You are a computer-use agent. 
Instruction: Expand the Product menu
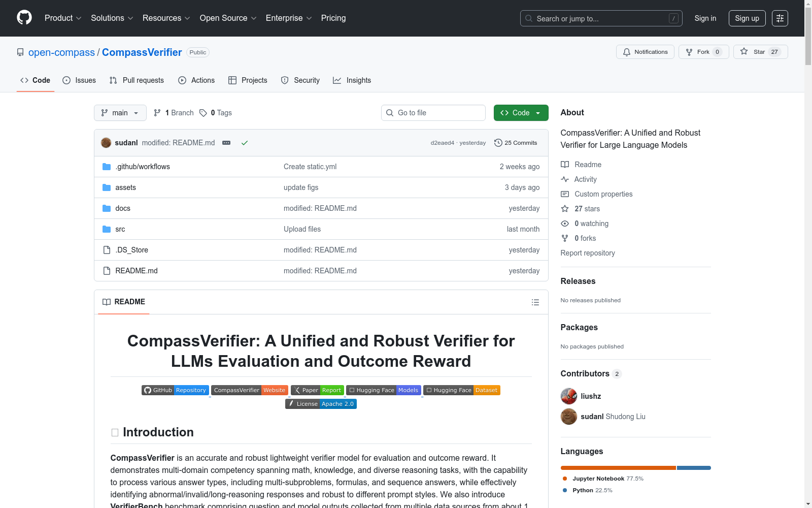[x=63, y=18]
